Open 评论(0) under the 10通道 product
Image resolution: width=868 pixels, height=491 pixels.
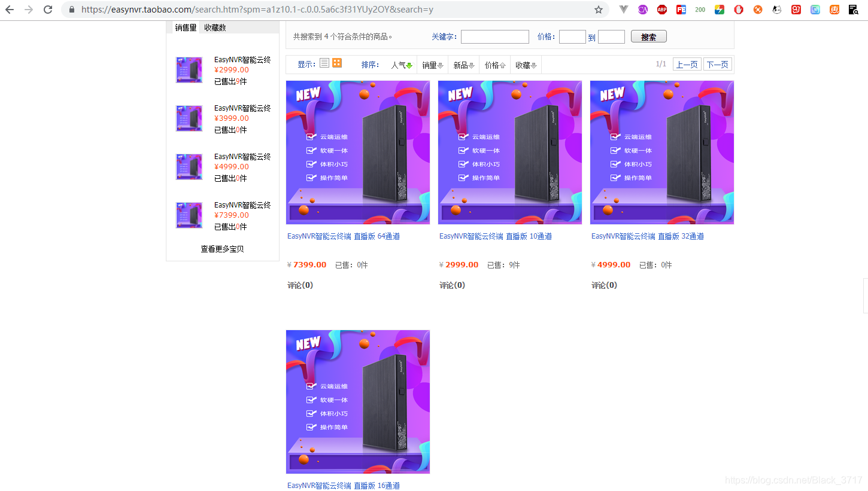pos(452,285)
